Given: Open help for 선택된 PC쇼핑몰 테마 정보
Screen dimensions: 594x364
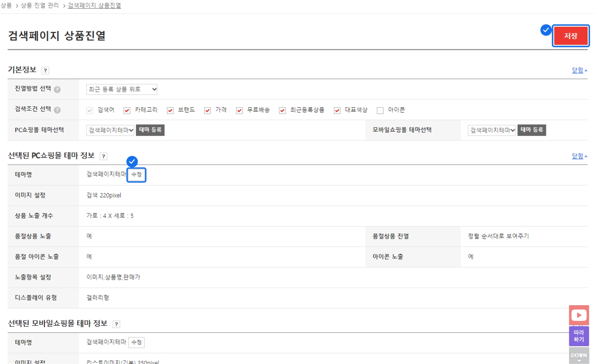Looking at the screenshot, I should click(103, 156).
